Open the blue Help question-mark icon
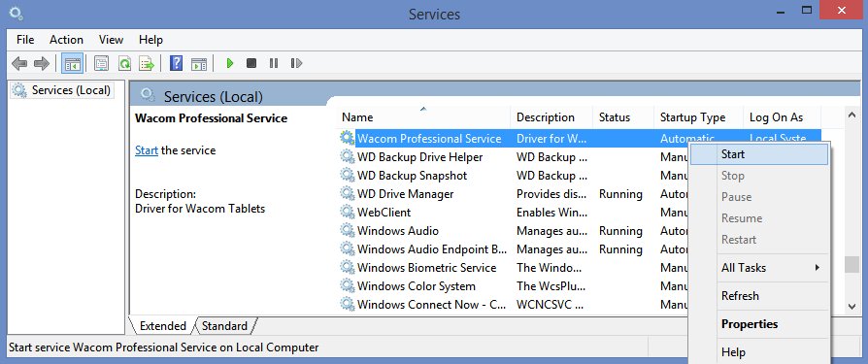 tap(176, 64)
